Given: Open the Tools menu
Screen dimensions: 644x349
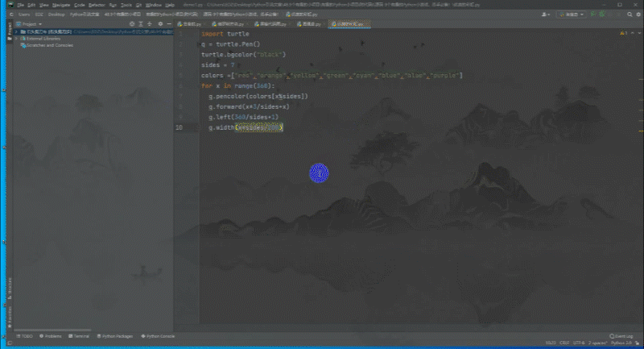Looking at the screenshot, I should (x=126, y=5).
